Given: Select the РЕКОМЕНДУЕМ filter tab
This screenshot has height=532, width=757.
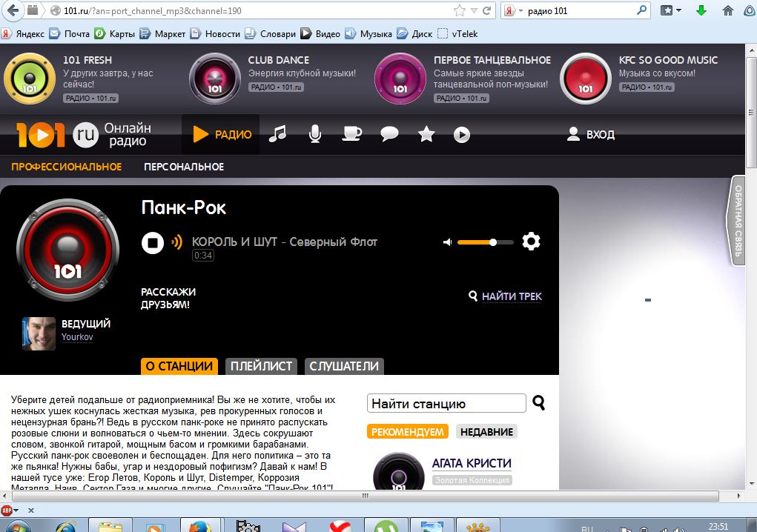Looking at the screenshot, I should pyautogui.click(x=408, y=432).
